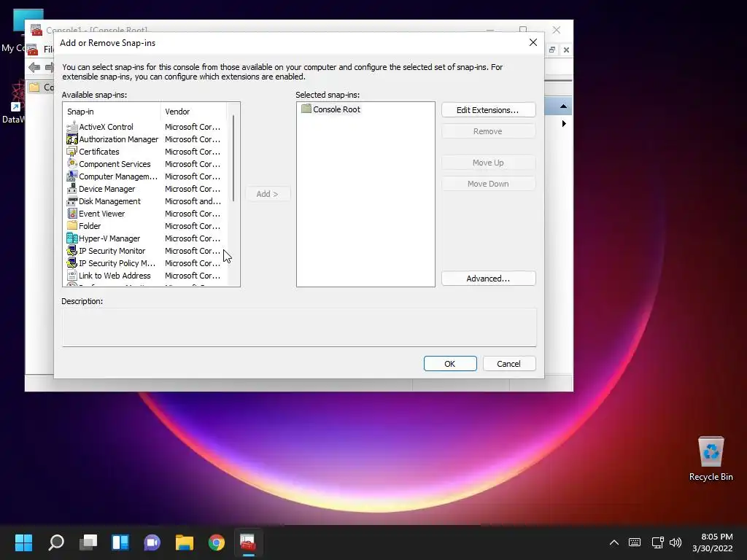Click the Edit Extensions button
This screenshot has height=560, width=747.
click(x=488, y=110)
